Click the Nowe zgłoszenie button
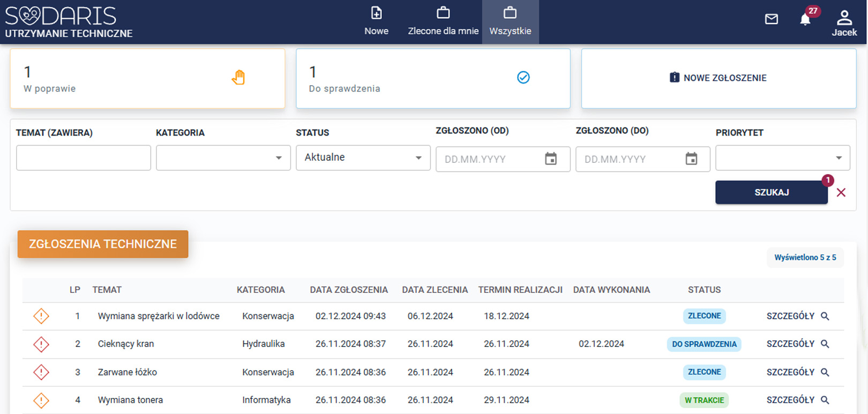 pos(718,78)
